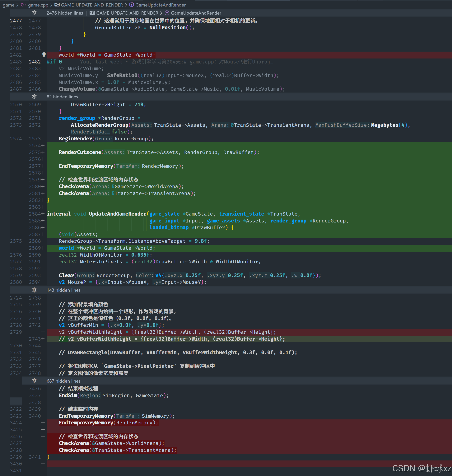The height and width of the screenshot is (476, 452).
Task: Reveal the '143 hidden lines' collapsed region
Action: (x=64, y=290)
